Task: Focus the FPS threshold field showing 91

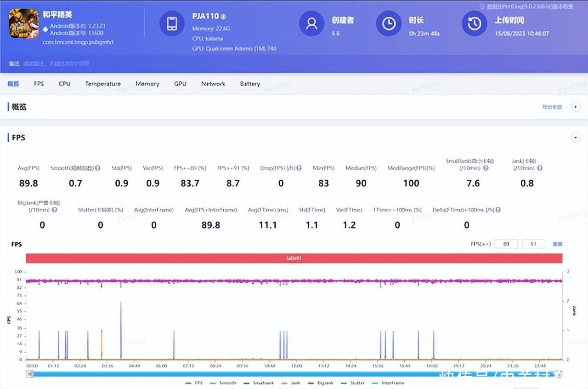Action: (533, 244)
